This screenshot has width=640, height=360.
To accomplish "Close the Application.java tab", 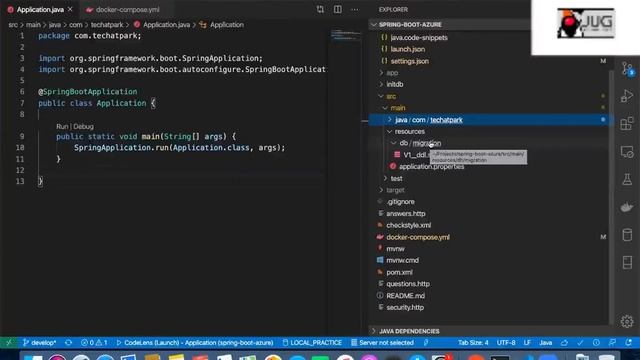I will [70, 9].
